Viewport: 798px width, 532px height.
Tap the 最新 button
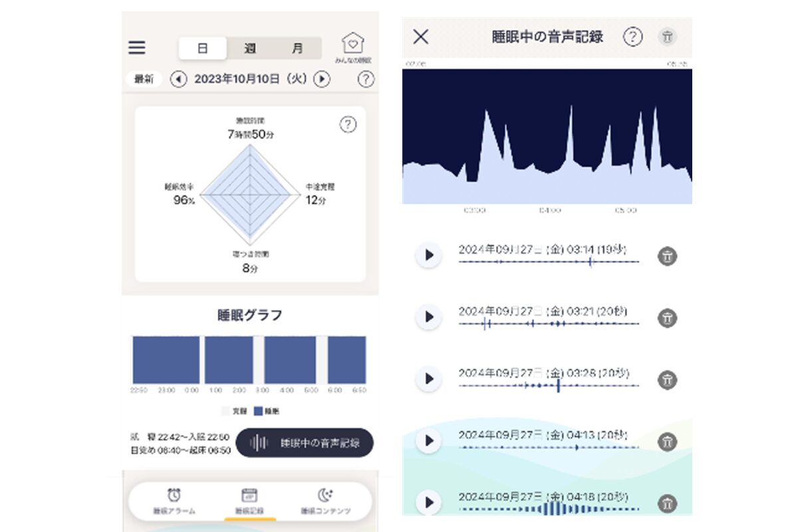tap(144, 79)
